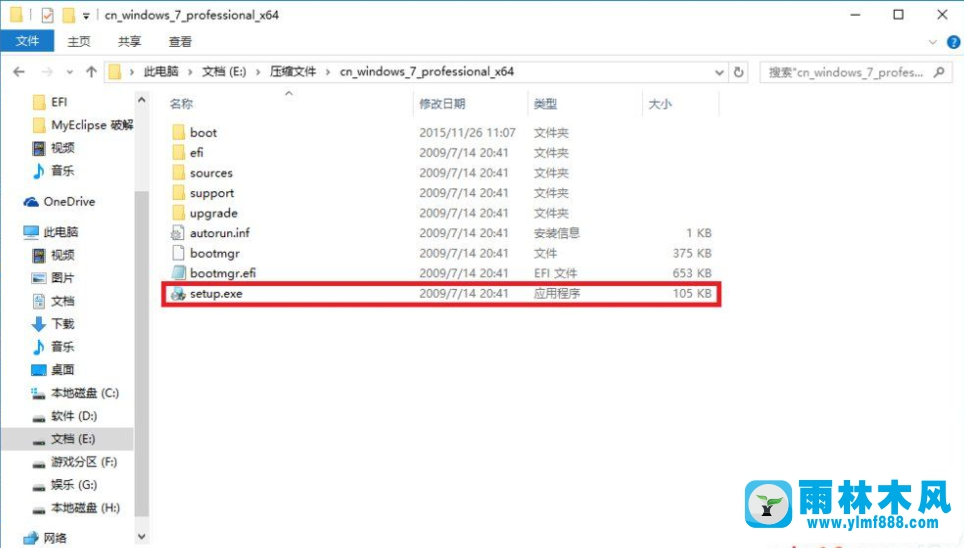Viewport: 964px width, 548px height.
Task: Click the properties quick access icon
Action: tap(47, 15)
